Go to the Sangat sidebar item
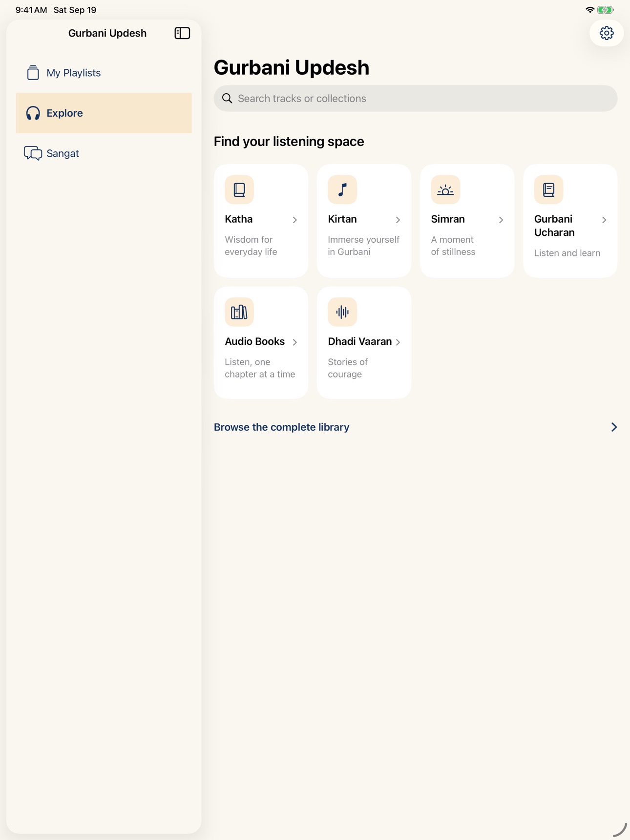 point(104,153)
